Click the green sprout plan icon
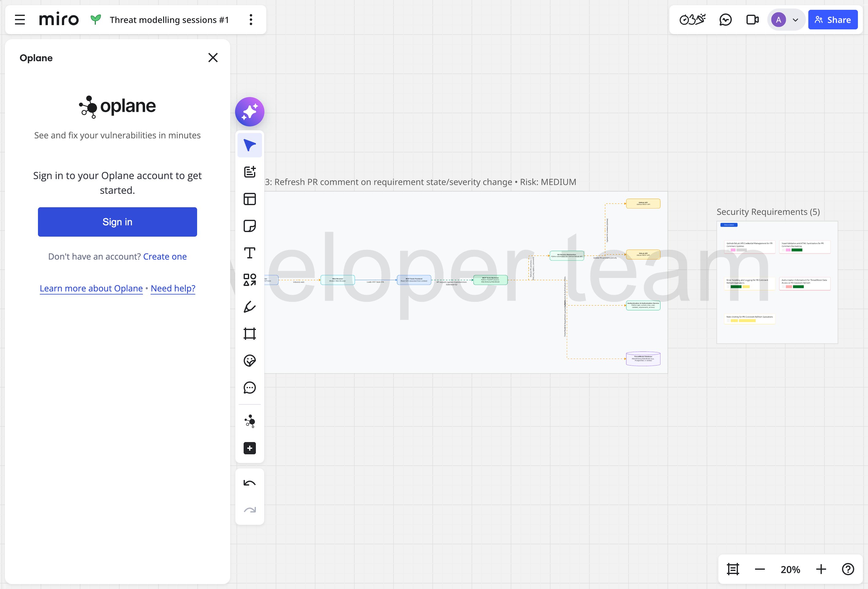Image resolution: width=868 pixels, height=589 pixels. tap(95, 19)
